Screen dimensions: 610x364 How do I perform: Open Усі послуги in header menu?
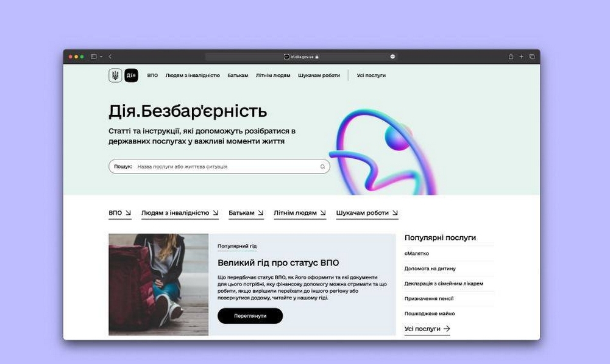tap(371, 75)
